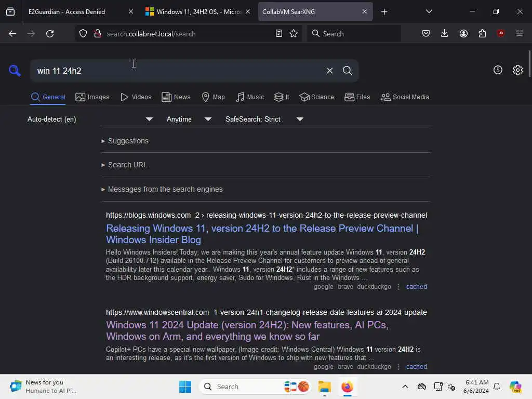
Task: Close the CollabVM SearXNG tab
Action: pyautogui.click(x=364, y=11)
